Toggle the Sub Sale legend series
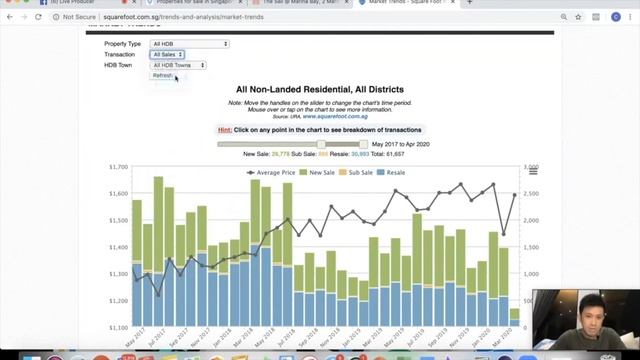This screenshot has height=360, width=640. (356, 173)
